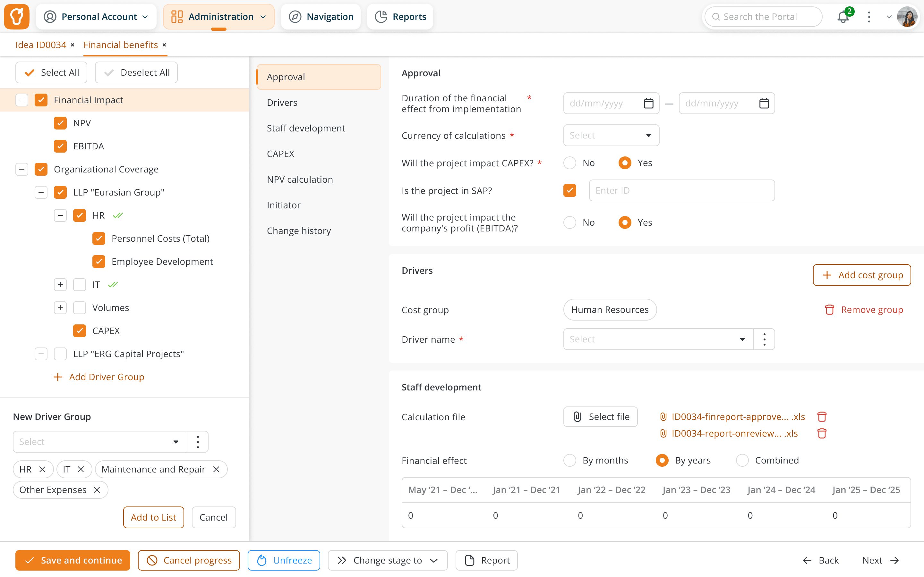Click the start date calendar icon
Viewport: 924px width, 577px height.
pyautogui.click(x=648, y=104)
